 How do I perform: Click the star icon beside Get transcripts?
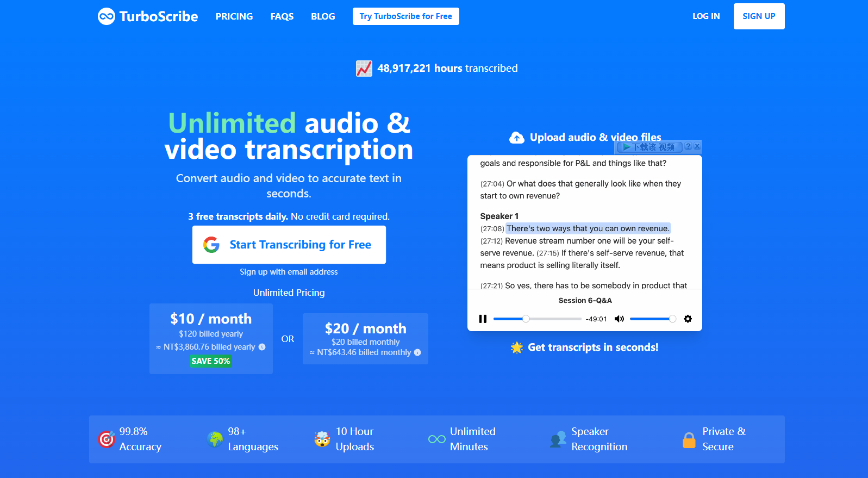pyautogui.click(x=517, y=347)
